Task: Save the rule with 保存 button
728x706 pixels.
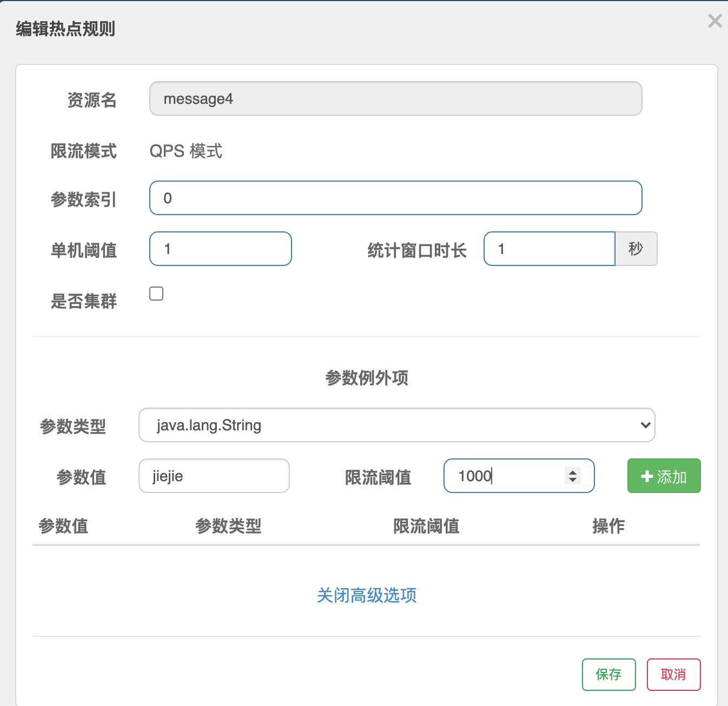Action: [608, 675]
